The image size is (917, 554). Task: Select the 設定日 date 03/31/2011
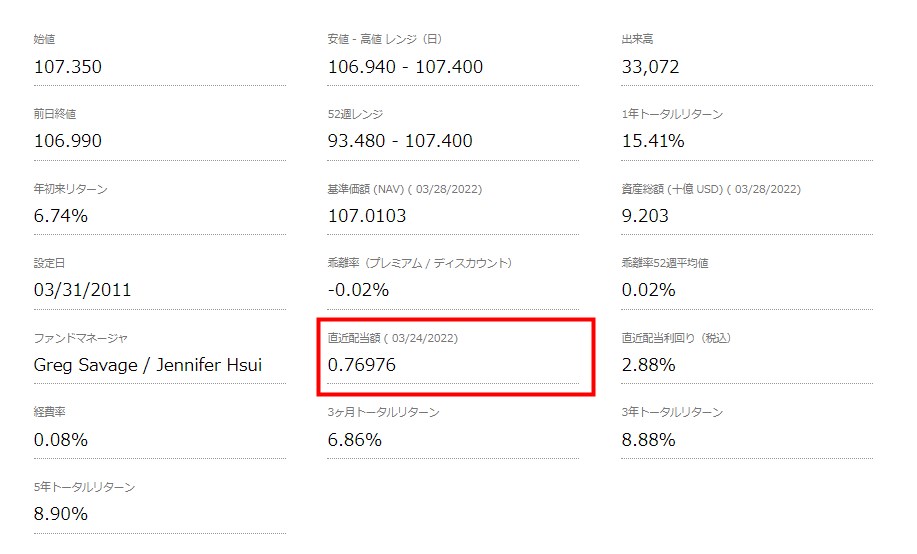pyautogui.click(x=82, y=290)
